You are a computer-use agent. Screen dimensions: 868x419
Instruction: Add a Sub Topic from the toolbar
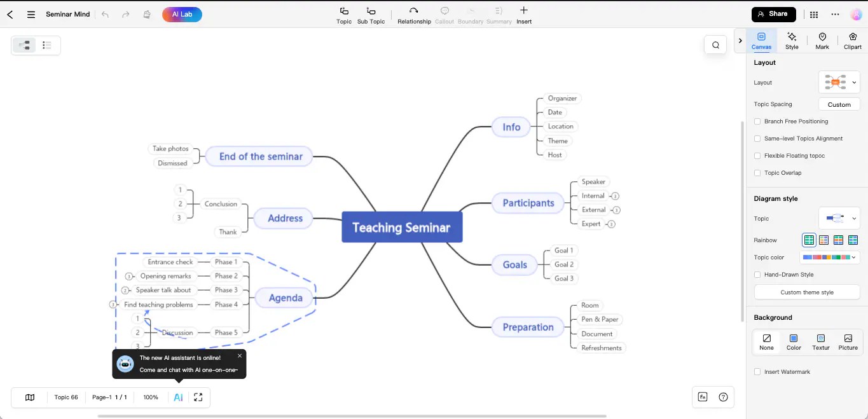(x=371, y=15)
